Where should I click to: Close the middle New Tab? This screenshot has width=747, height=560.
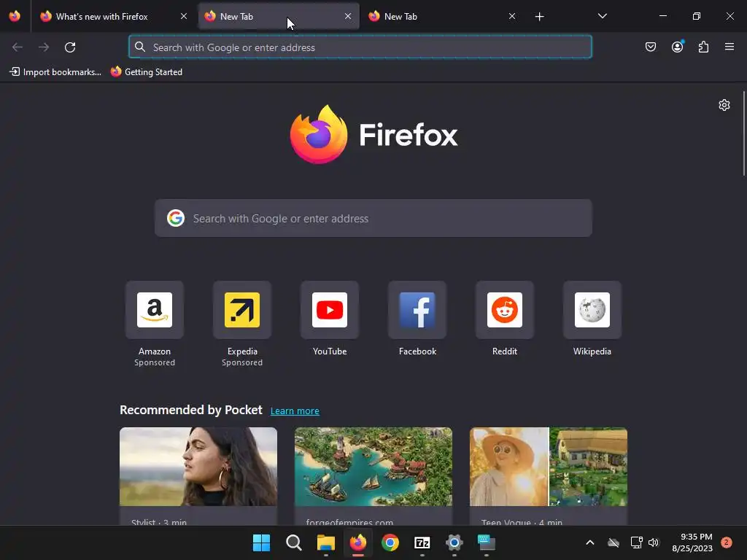coord(348,16)
